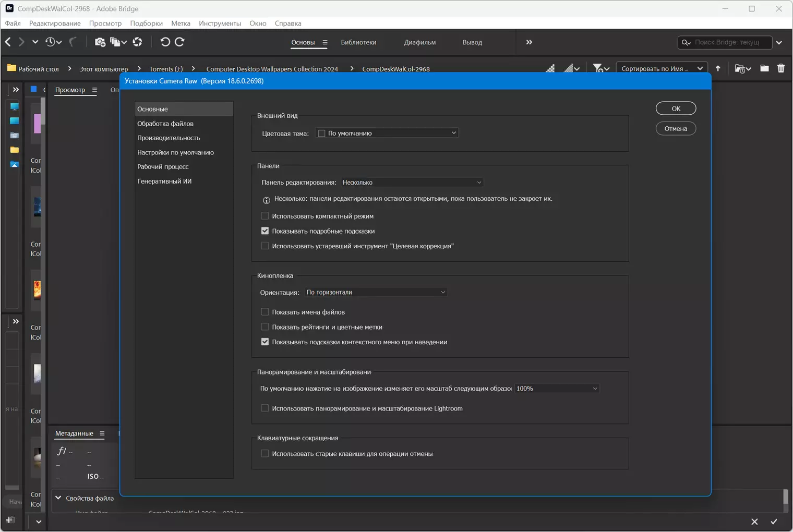Enable the legacy Целевая коррекция tool checkbox
Image resolution: width=793 pixels, height=532 pixels.
point(265,246)
